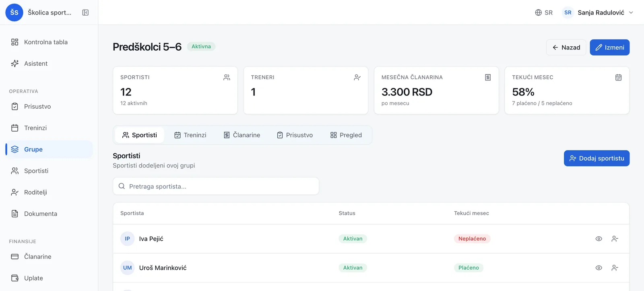Click the ŠS organization logo avatar
This screenshot has height=291, width=644.
click(x=14, y=12)
